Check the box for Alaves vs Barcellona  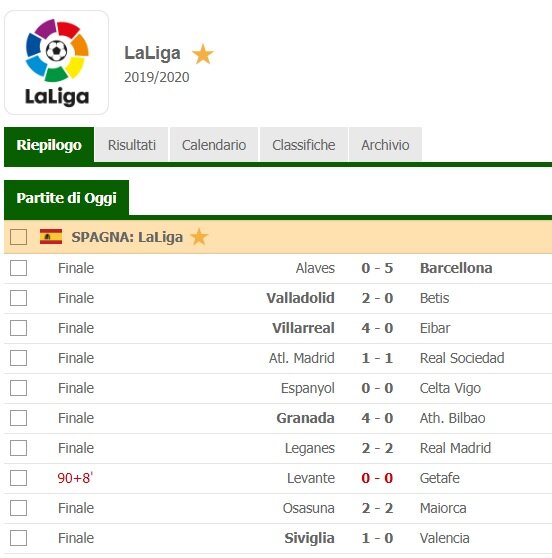19,268
